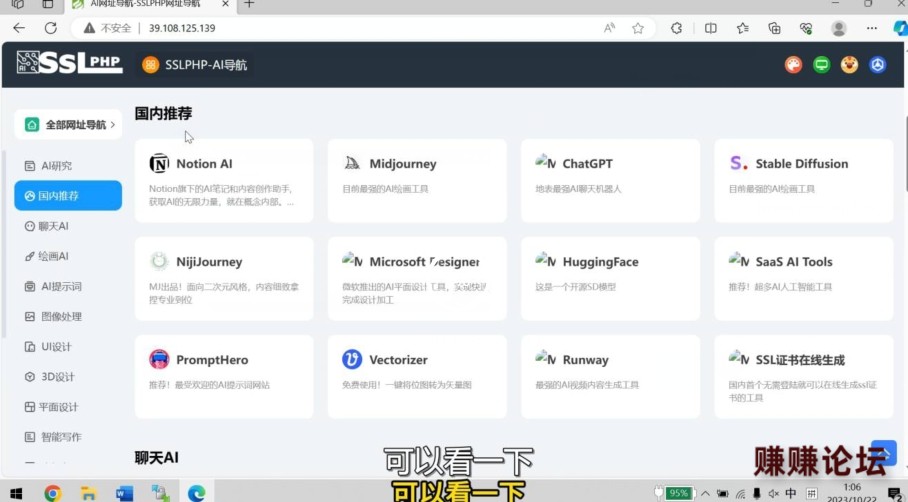
Task: Open Chrome from the taskbar
Action: point(53,493)
